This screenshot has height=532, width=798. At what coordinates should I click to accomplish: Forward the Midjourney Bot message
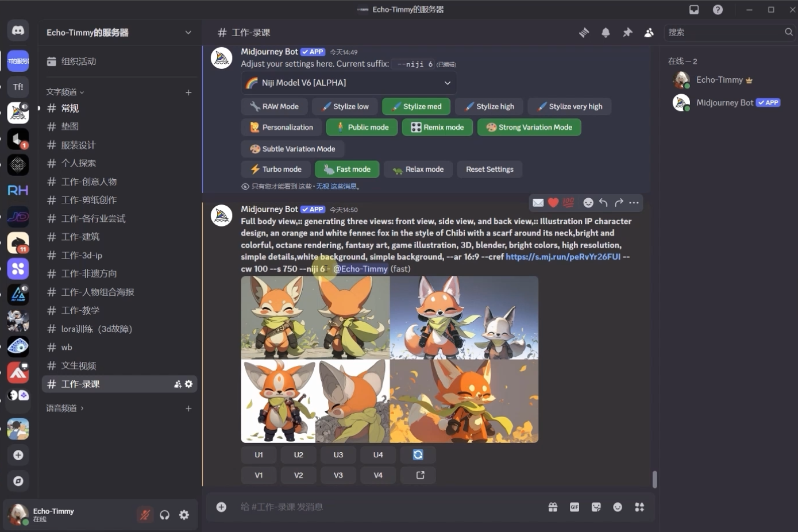[x=619, y=202]
